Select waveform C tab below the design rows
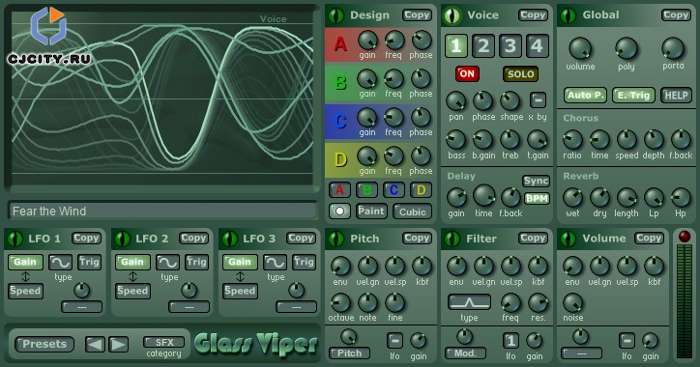The width and height of the screenshot is (700, 367). (x=394, y=190)
